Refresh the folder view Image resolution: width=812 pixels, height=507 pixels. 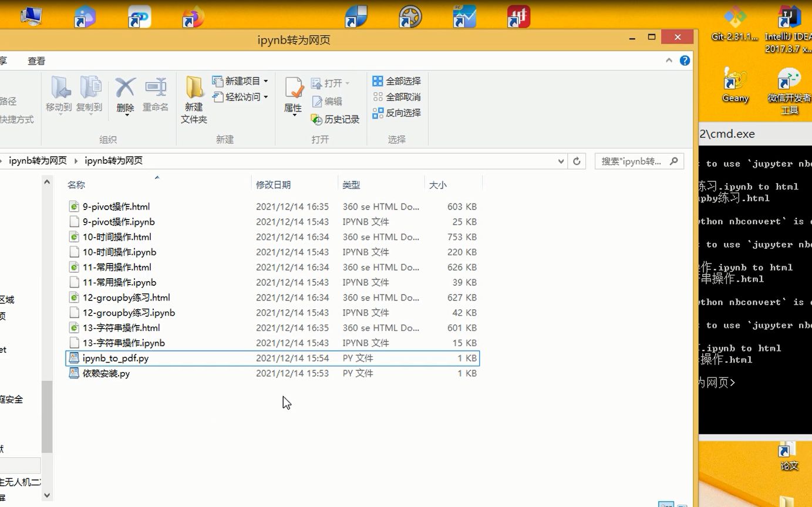577,161
